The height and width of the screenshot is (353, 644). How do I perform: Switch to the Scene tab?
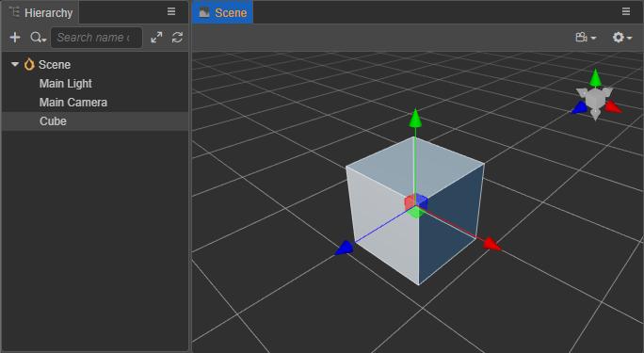(x=222, y=13)
